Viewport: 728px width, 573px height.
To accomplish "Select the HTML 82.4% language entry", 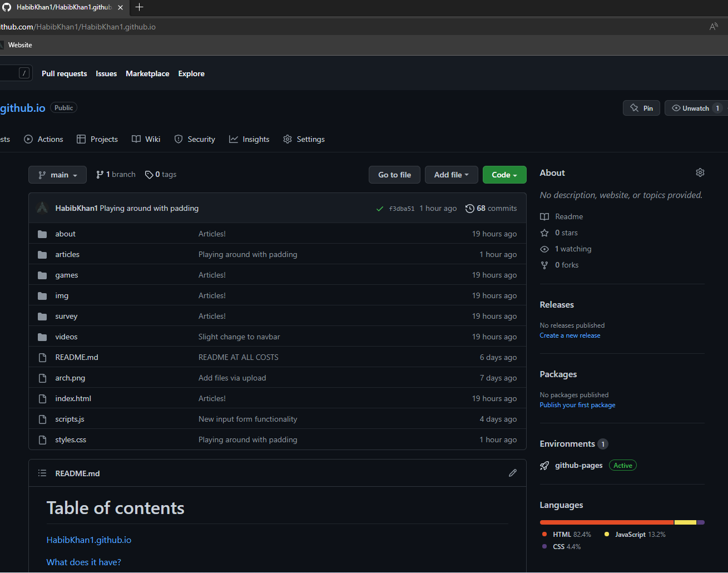I will (x=566, y=535).
